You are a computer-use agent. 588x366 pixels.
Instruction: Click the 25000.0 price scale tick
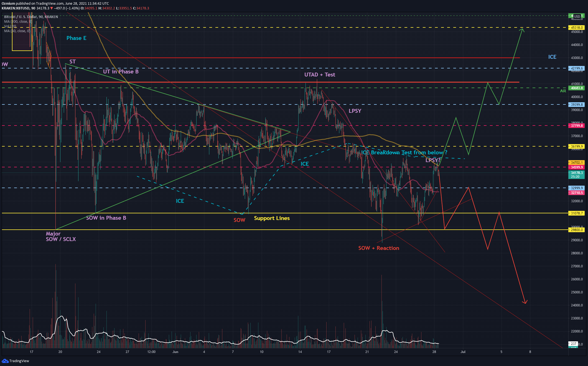pos(577,292)
